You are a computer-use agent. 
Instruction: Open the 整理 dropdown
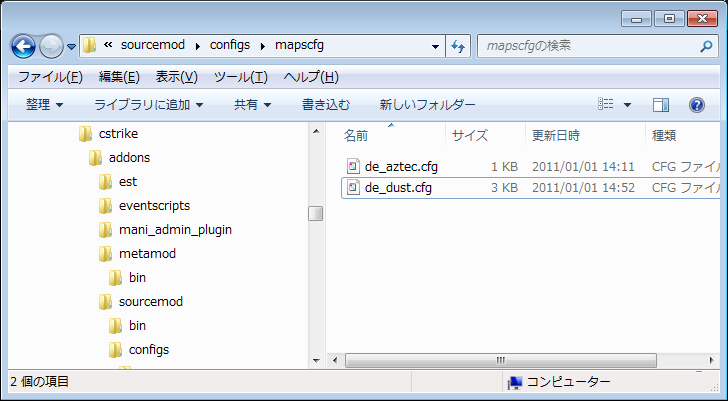(45, 105)
